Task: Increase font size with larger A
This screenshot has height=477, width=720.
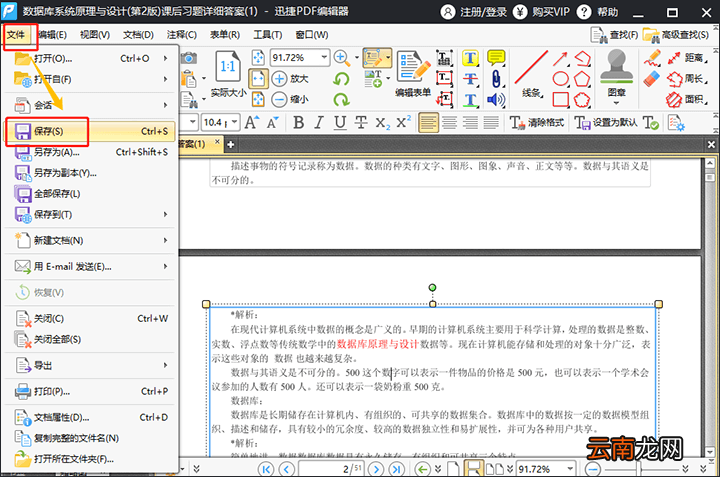Action: click(x=252, y=123)
